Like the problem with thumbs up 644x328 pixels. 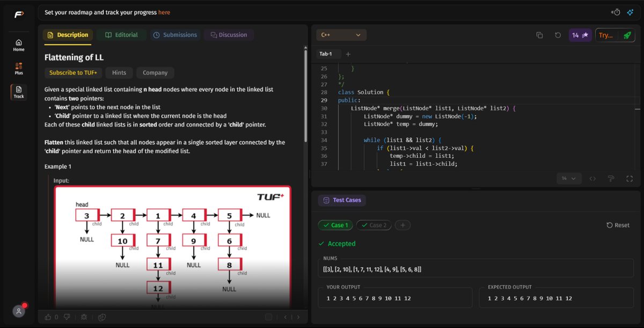click(x=48, y=317)
